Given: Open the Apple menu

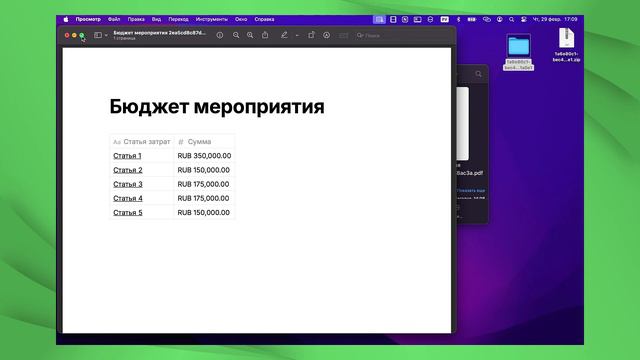Looking at the screenshot, I should coord(66,19).
